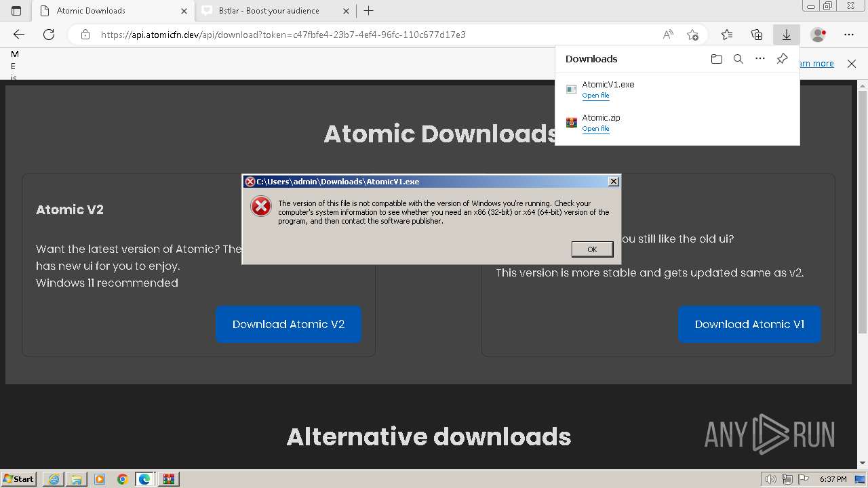Switch to Atomic Downloads tab
Image resolution: width=868 pixels, height=488 pixels.
[x=113, y=11]
